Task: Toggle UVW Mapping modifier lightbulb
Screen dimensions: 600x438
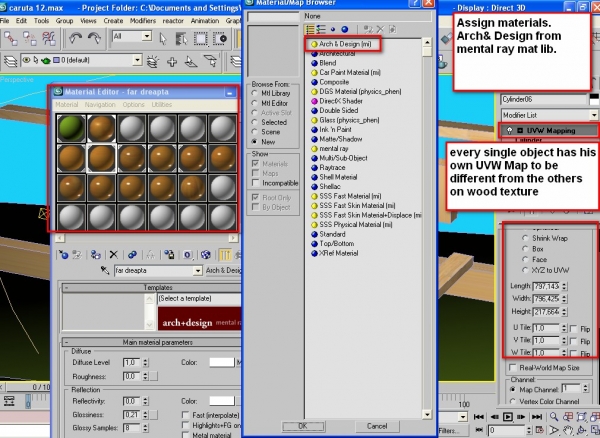Action: tap(510, 130)
